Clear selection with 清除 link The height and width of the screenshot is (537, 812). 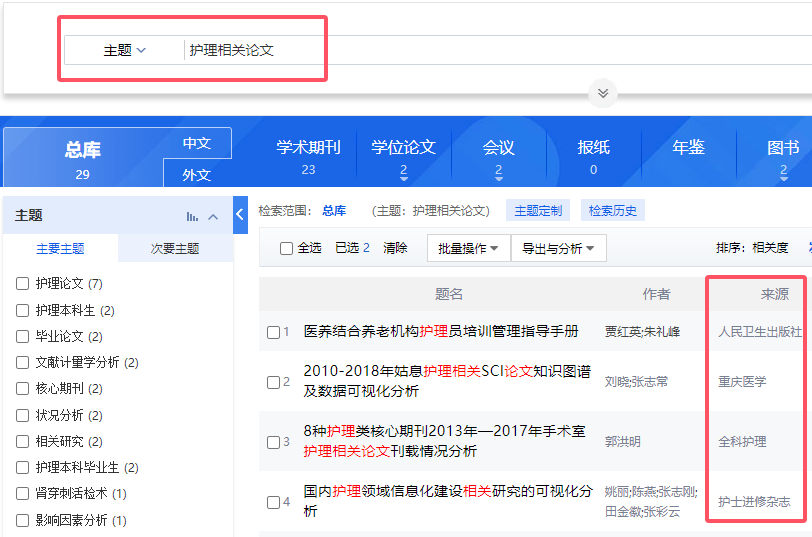395,248
